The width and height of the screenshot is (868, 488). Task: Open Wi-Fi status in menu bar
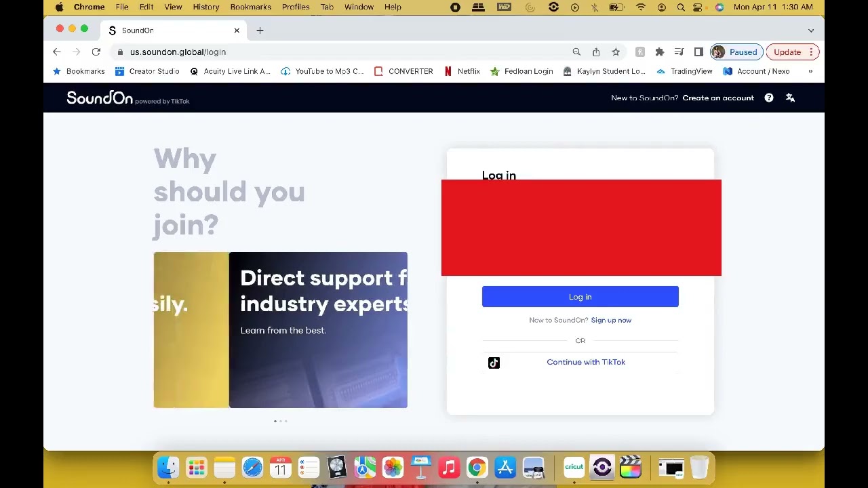[x=641, y=7]
